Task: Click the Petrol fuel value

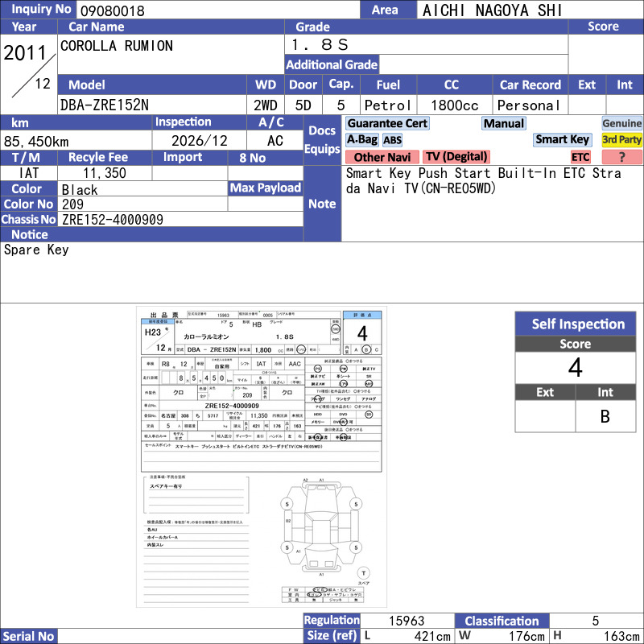Action: coord(388,105)
